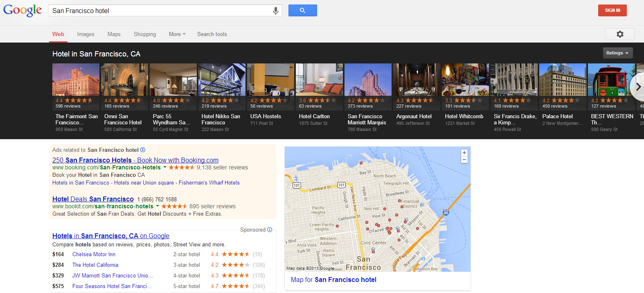Click the info icon beside Ads related
The image size is (644, 293).
(x=143, y=150)
